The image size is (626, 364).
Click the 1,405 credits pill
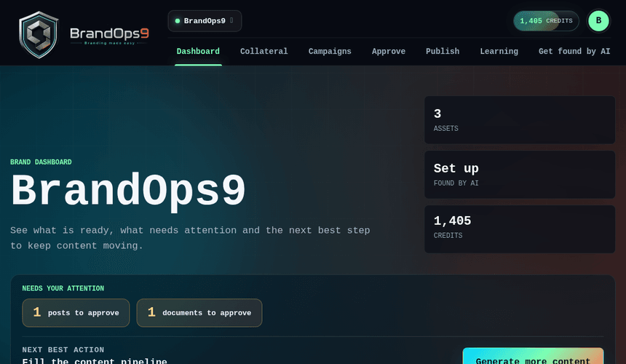click(546, 21)
